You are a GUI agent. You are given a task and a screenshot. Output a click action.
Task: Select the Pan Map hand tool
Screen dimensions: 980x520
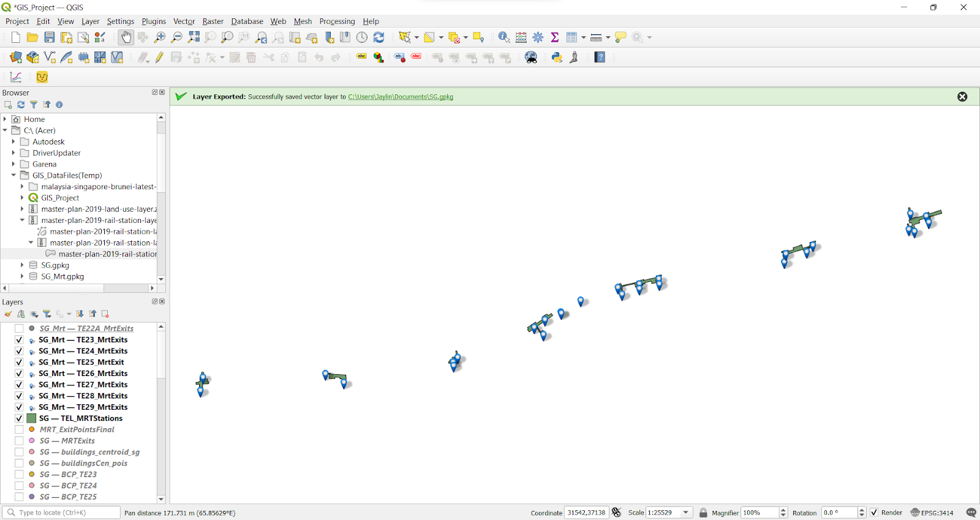(x=126, y=37)
